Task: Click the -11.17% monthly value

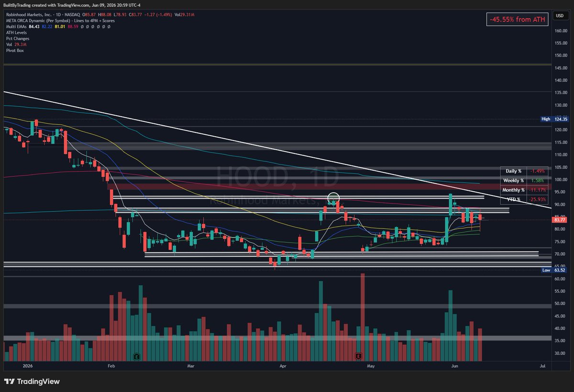Action: click(x=537, y=189)
